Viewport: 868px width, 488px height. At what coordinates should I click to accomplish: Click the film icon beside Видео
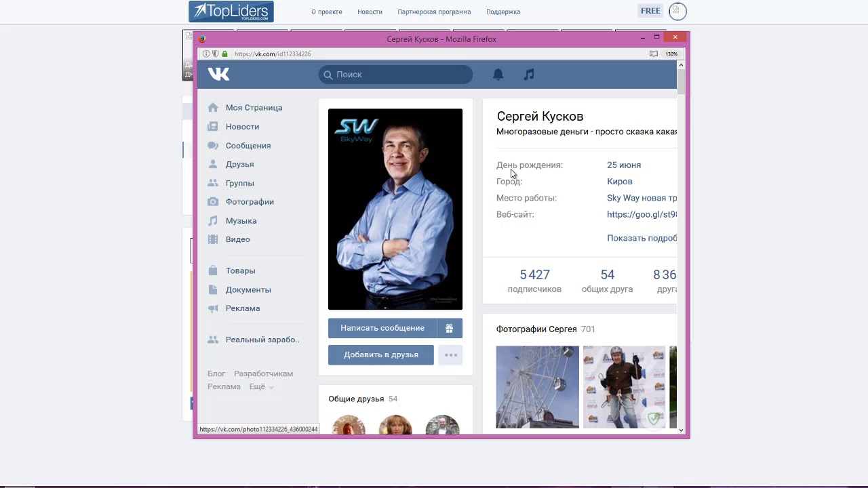213,239
